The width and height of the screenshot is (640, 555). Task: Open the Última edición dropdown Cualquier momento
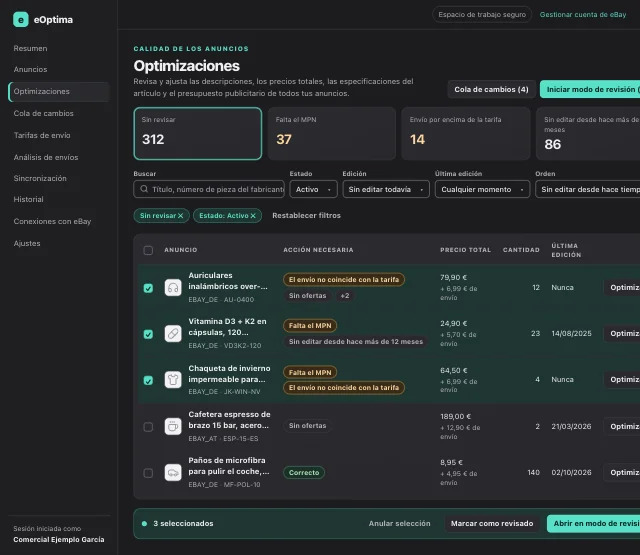[482, 189]
